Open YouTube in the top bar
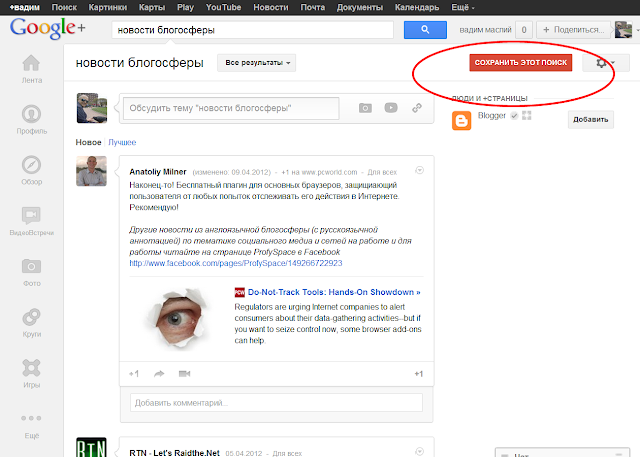The image size is (640, 457). [223, 7]
